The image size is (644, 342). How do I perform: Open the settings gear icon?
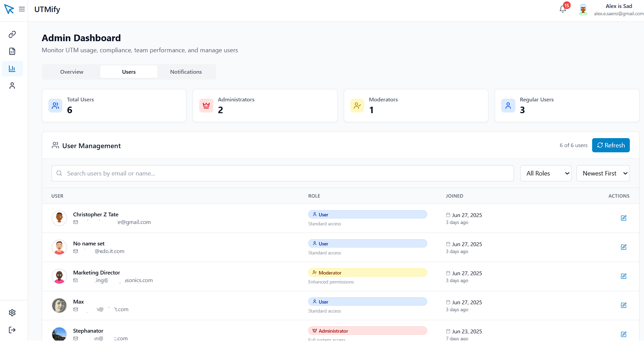[12, 313]
